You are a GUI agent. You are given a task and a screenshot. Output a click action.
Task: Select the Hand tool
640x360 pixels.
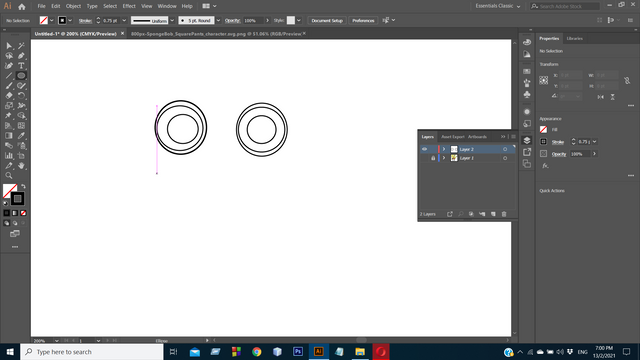[x=21, y=165]
